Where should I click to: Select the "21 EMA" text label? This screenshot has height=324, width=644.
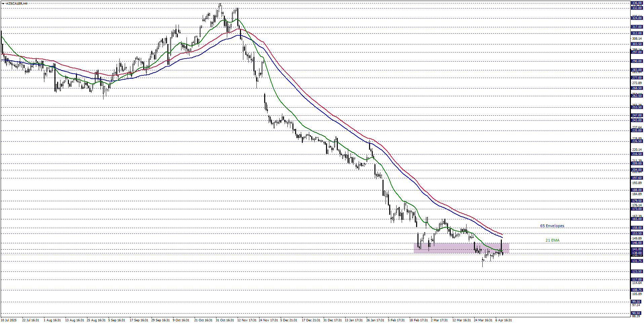[x=552, y=240]
